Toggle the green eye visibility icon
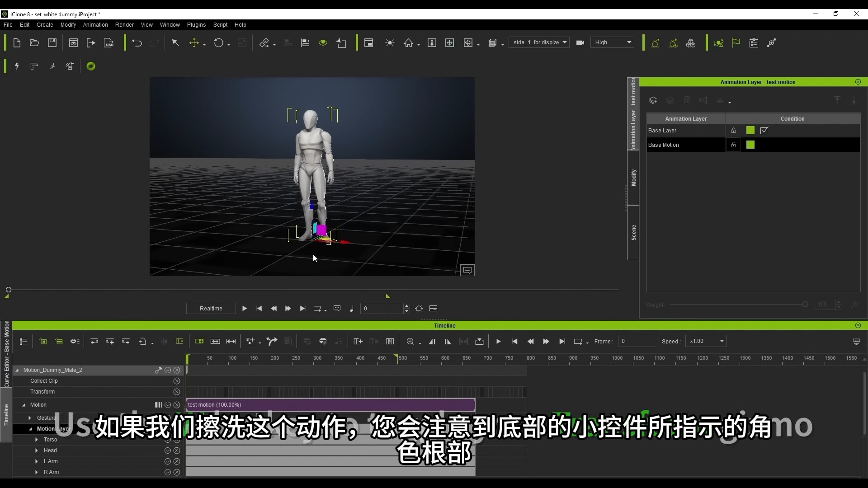Screen dimensions: 868x488 [323, 43]
